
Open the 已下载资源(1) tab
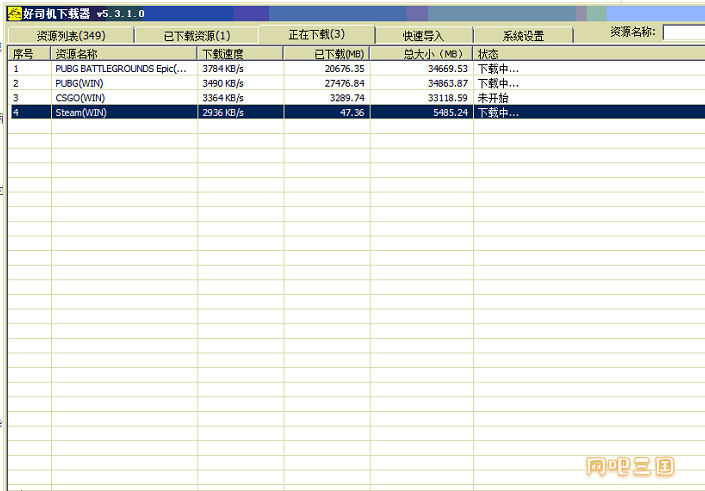(x=197, y=36)
